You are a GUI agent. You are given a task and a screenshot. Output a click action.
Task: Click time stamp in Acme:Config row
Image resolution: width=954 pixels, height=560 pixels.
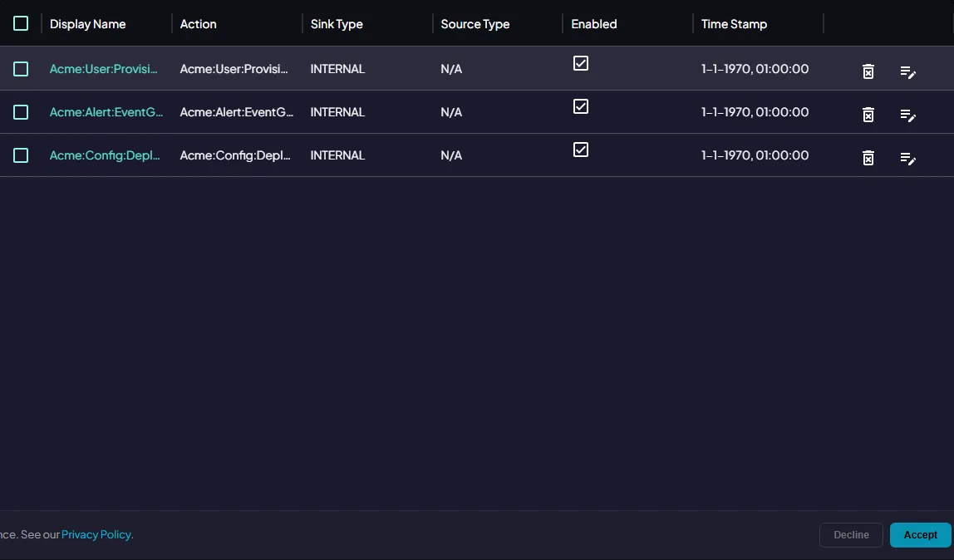click(755, 155)
